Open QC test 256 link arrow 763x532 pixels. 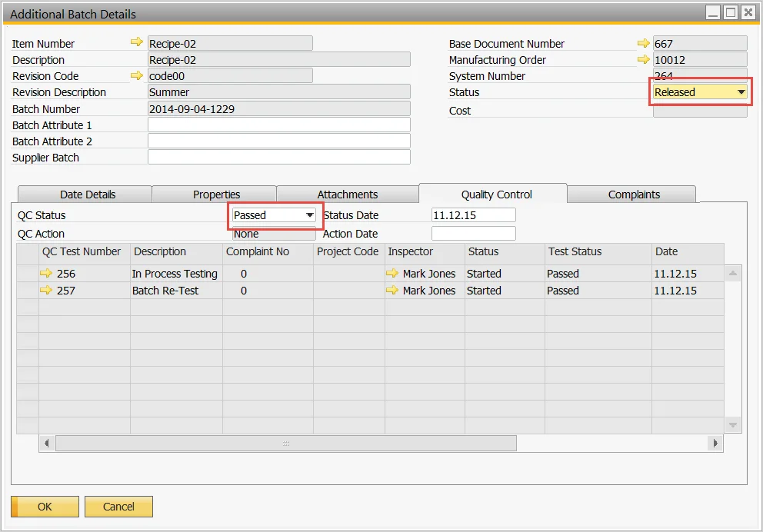(46, 273)
